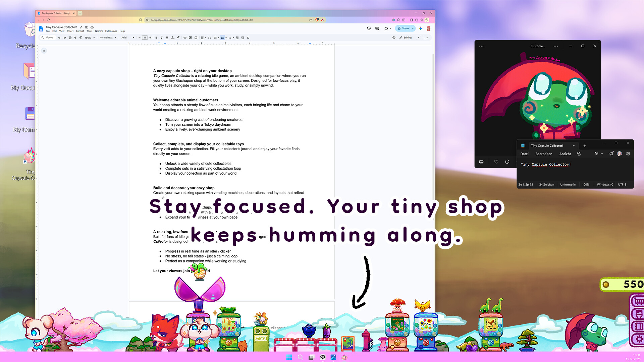Open the File menu in Docs
This screenshot has width=644, height=362.
click(x=48, y=31)
